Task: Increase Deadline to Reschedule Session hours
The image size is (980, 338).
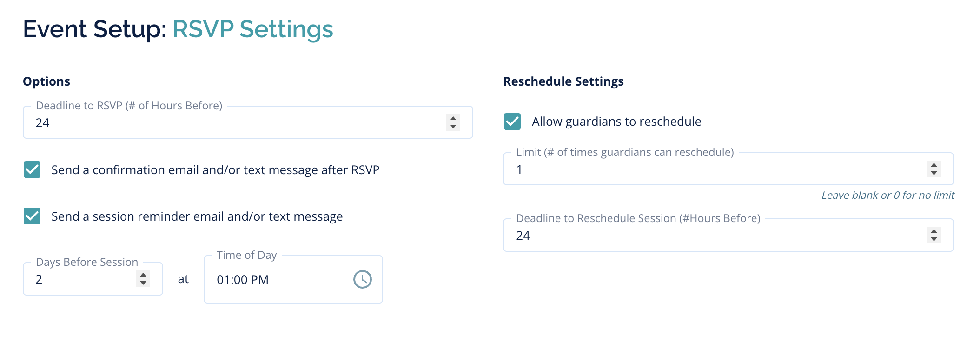Action: point(934,231)
